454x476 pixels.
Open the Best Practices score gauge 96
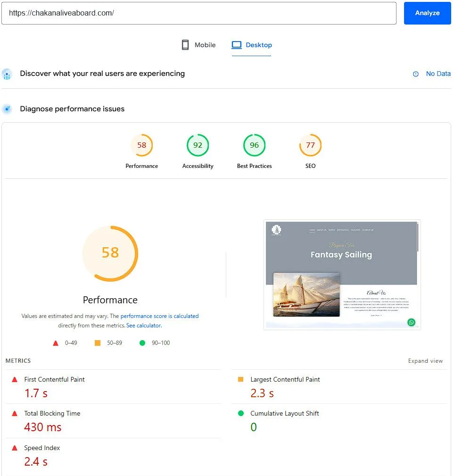click(x=254, y=145)
